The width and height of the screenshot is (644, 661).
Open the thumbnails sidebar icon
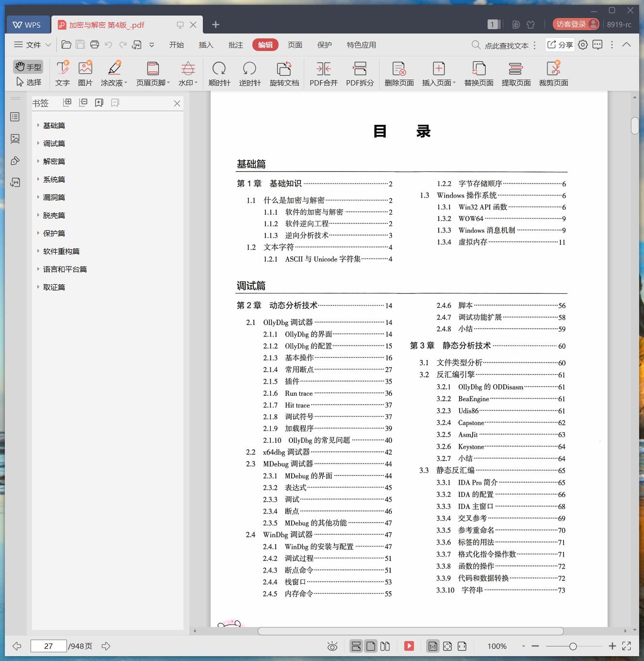click(x=15, y=138)
